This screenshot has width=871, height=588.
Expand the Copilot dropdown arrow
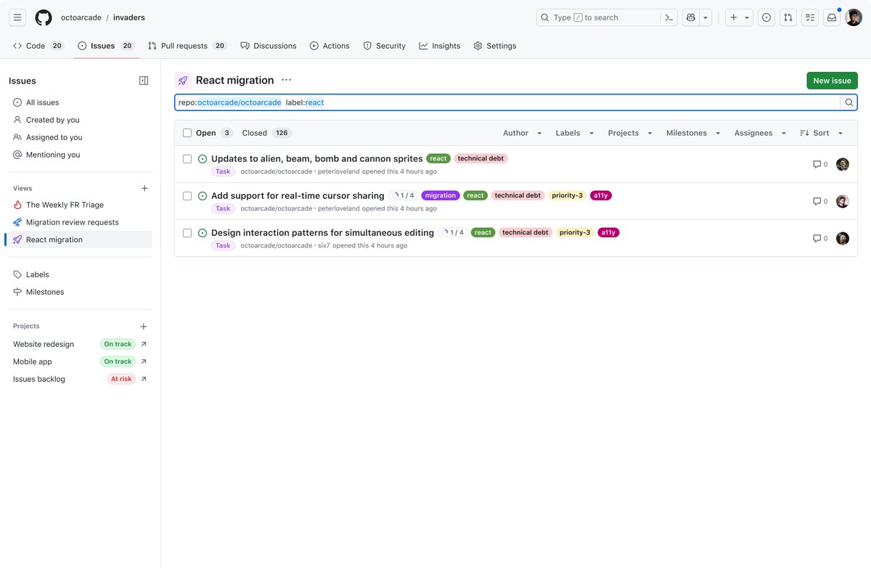click(x=706, y=17)
